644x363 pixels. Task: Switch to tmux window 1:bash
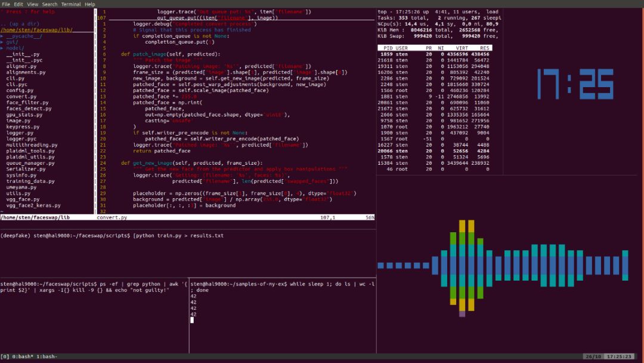click(46, 356)
